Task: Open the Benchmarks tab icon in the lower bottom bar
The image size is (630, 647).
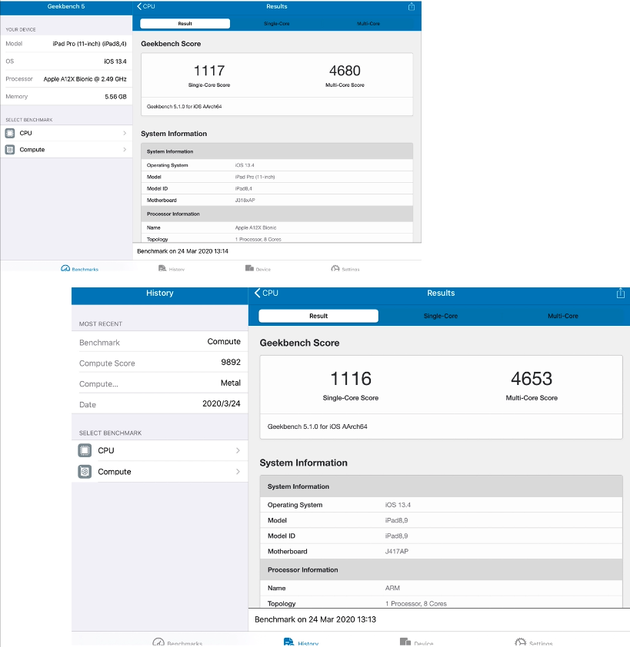Action: click(158, 642)
